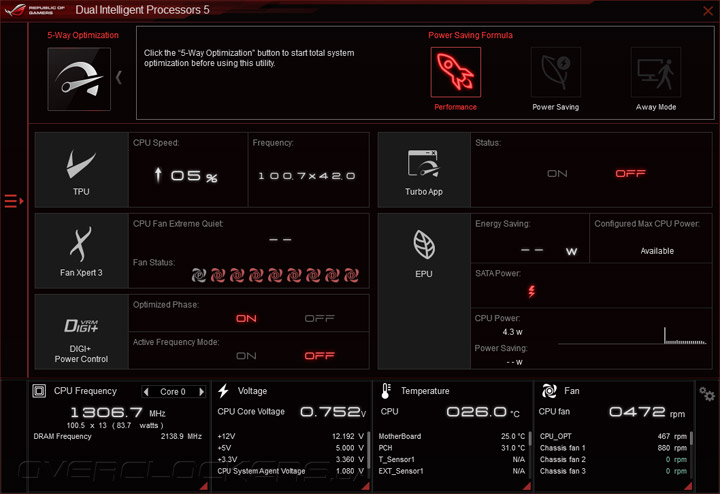Click the Away Mode label
Screen dimensions: 720x494
click(x=656, y=107)
